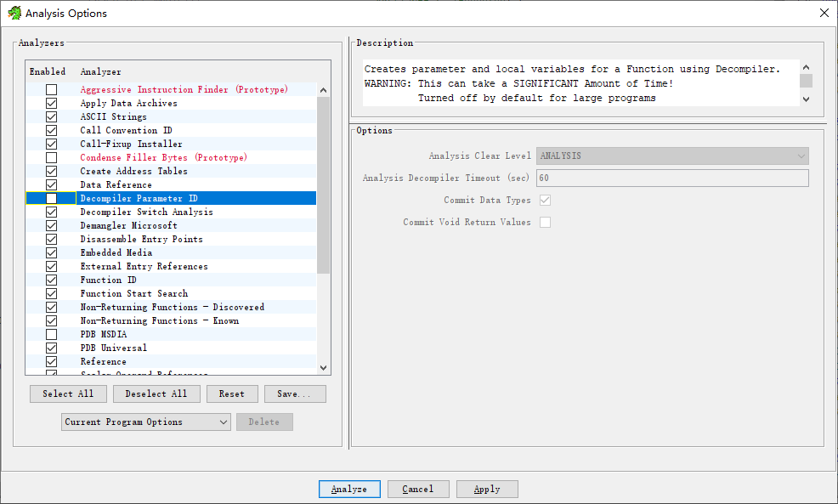Enable Aggressive Instruction Finder checkbox
Screen dimensions: 838x504
click(x=51, y=90)
